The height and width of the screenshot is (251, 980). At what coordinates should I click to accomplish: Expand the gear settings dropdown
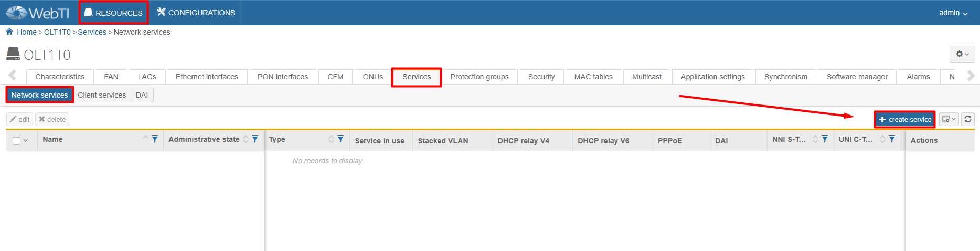(x=962, y=54)
